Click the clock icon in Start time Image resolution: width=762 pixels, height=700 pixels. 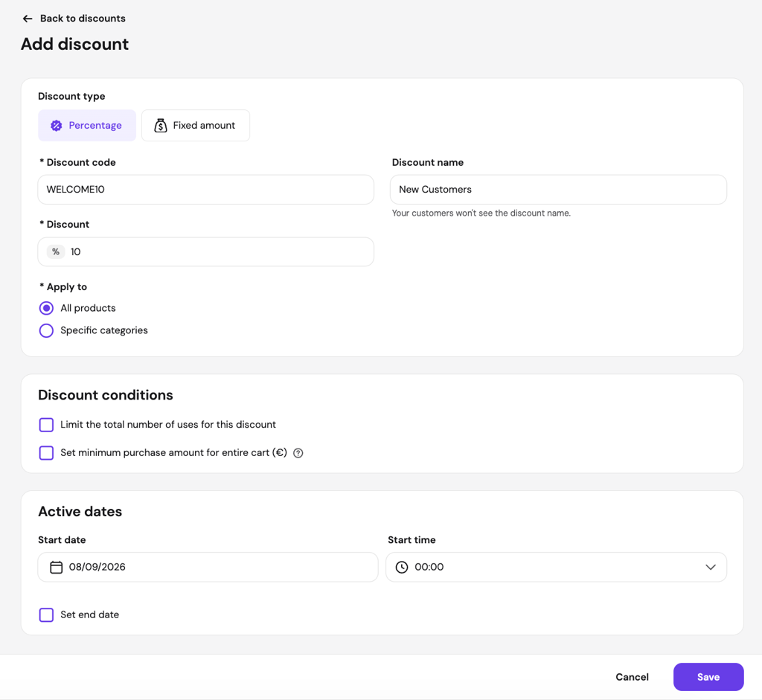point(402,567)
